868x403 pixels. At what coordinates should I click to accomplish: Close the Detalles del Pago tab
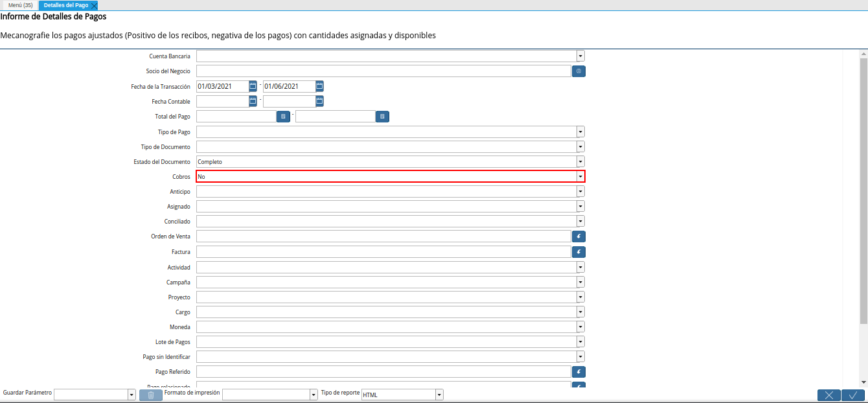pos(94,5)
